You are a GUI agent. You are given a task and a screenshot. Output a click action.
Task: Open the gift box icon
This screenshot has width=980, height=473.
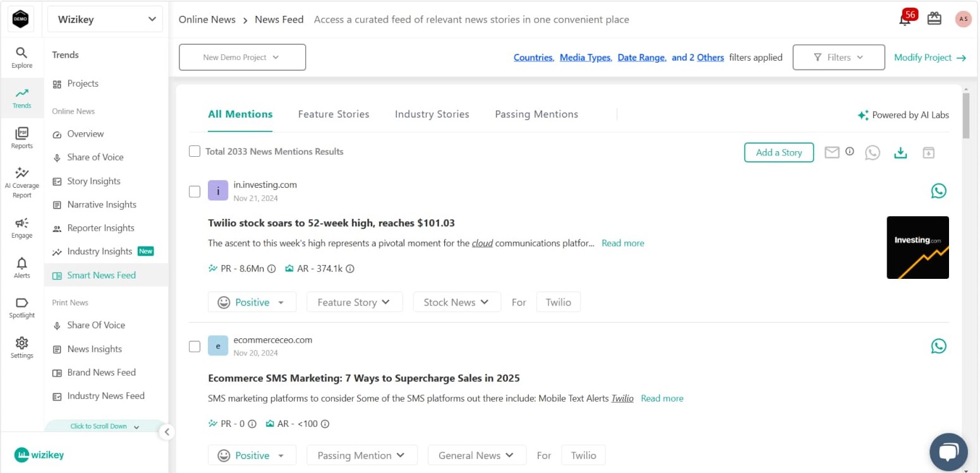[934, 19]
